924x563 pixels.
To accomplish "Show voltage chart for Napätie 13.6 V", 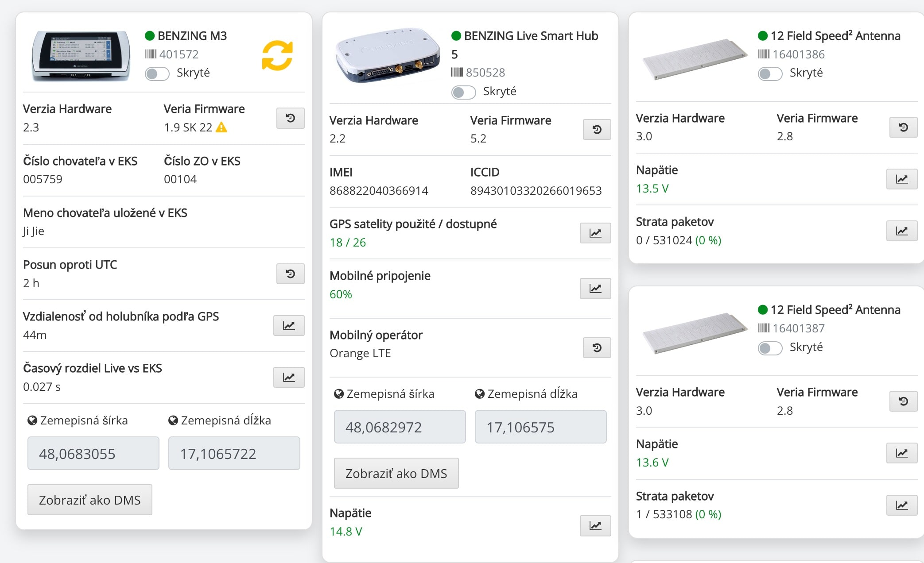I will point(902,453).
